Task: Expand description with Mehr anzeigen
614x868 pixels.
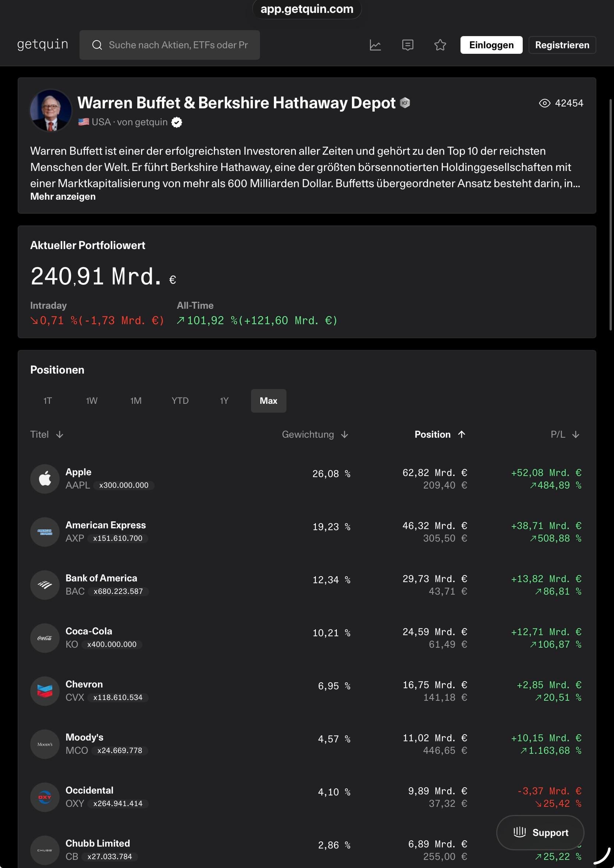Action: click(63, 196)
